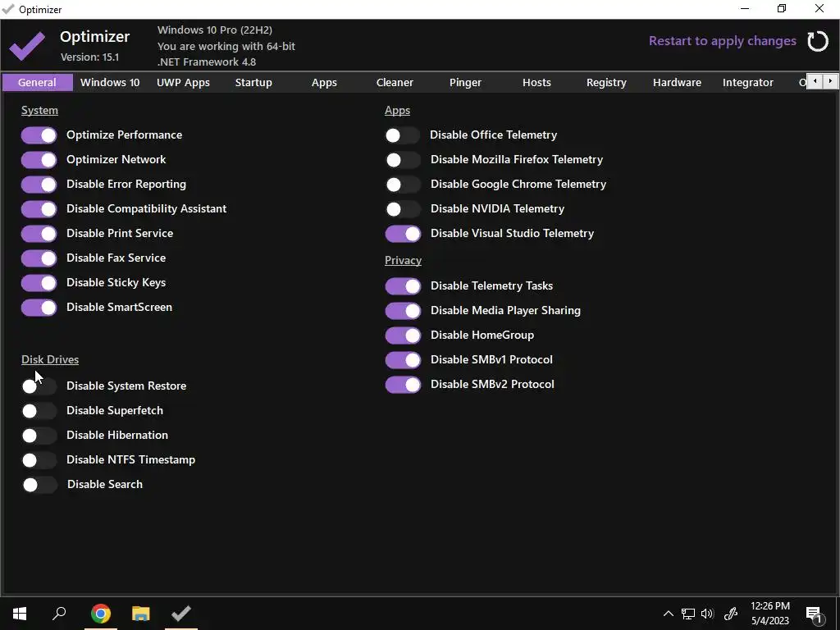Toggle Disable Fax Service switch
The image size is (840, 630).
39,258
